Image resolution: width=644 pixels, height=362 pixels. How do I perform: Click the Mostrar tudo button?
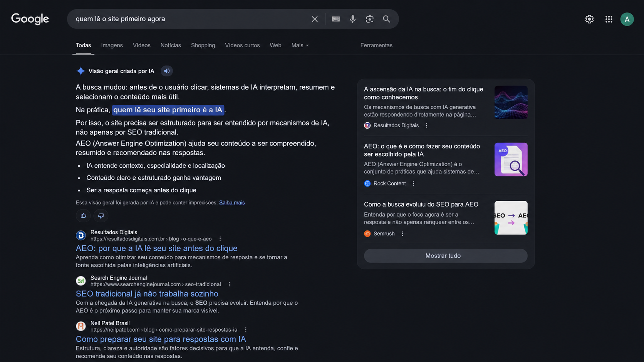446,255
